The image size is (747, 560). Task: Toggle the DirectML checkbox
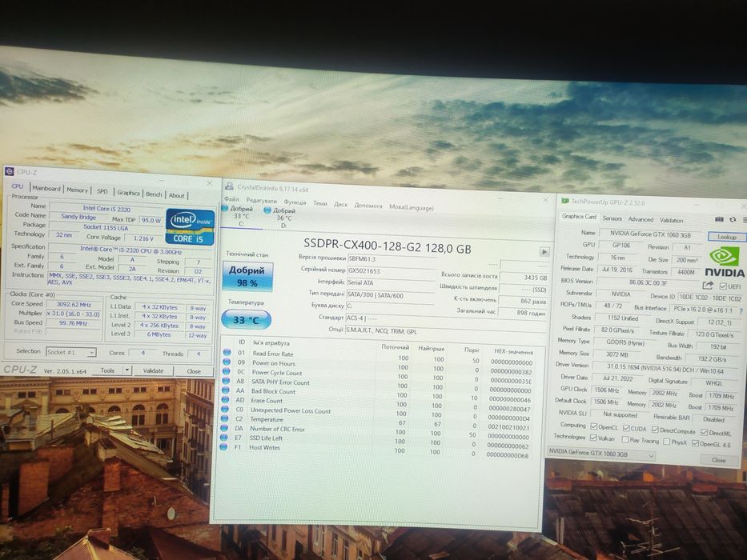coord(704,432)
